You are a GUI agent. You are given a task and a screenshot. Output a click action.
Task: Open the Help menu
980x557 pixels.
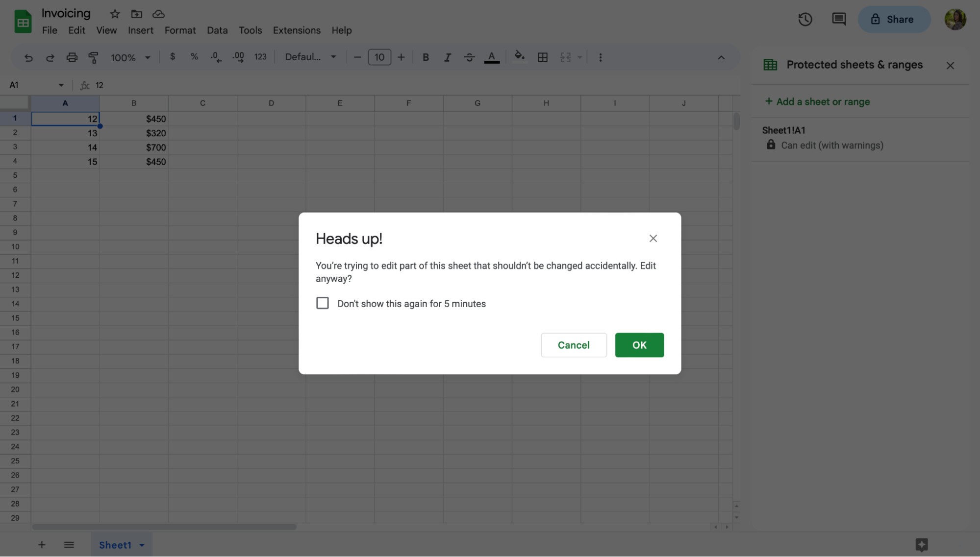tap(341, 30)
